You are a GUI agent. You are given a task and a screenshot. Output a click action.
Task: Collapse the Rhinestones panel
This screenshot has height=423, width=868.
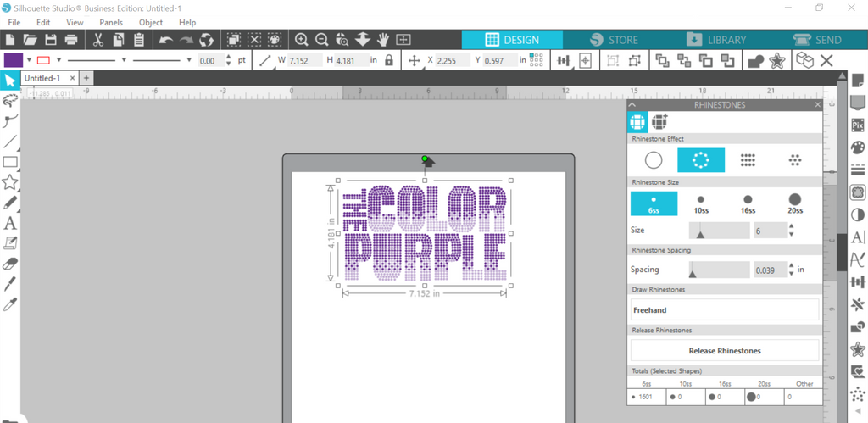(x=632, y=104)
